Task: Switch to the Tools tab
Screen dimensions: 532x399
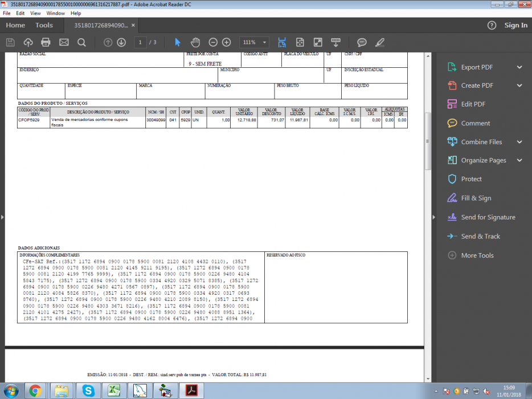Action: coord(44,25)
